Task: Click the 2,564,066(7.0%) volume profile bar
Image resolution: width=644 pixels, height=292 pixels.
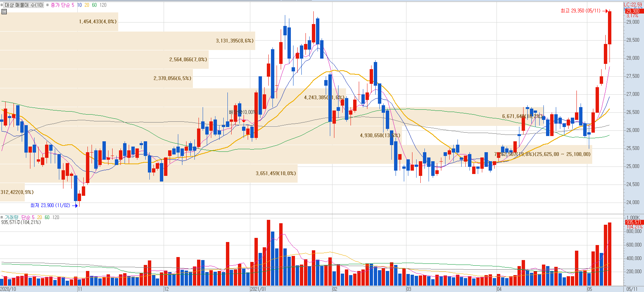Action: coord(104,59)
